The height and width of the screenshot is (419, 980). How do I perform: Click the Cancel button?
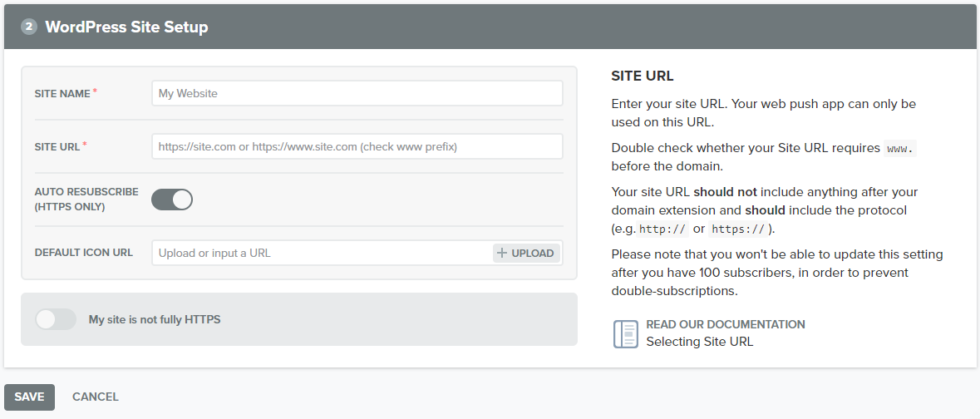tap(96, 397)
